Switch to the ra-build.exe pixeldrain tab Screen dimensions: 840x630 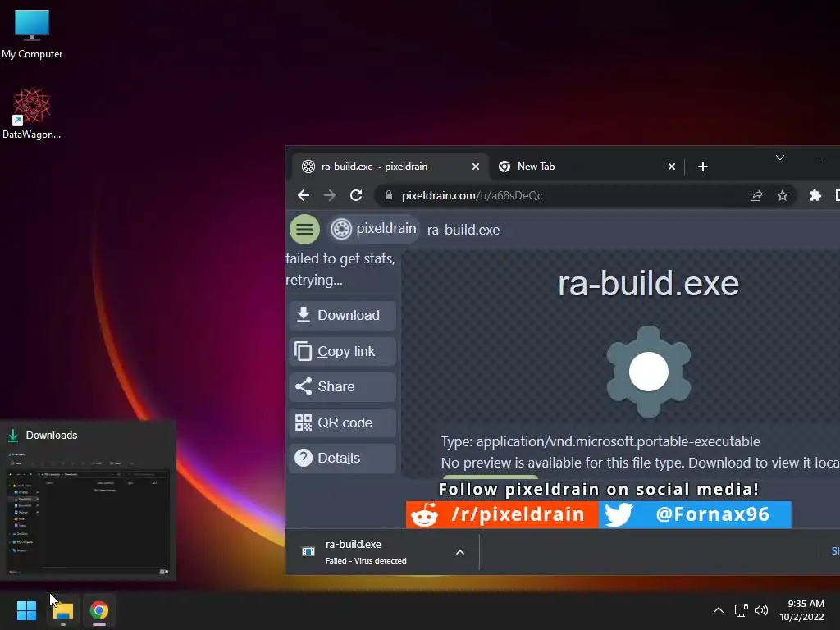point(390,167)
